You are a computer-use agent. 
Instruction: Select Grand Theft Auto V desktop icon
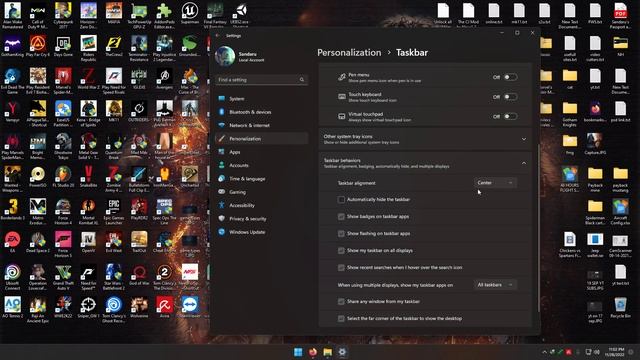tap(63, 277)
